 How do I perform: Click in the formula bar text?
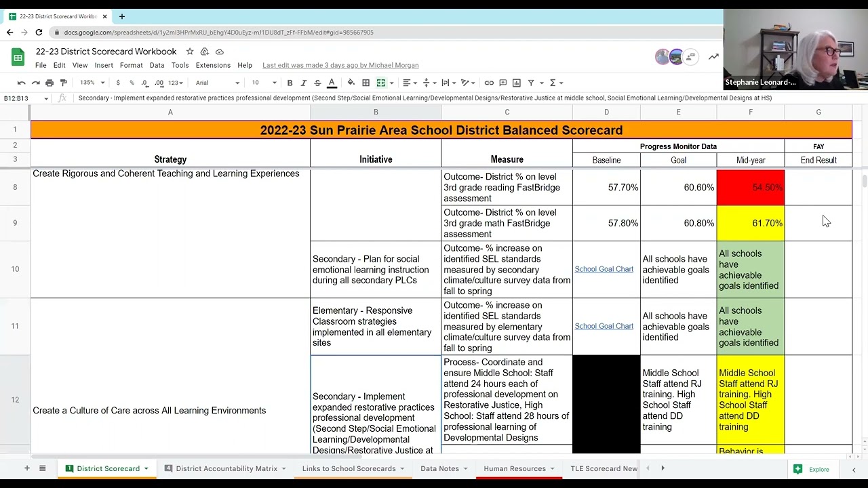tap(425, 98)
